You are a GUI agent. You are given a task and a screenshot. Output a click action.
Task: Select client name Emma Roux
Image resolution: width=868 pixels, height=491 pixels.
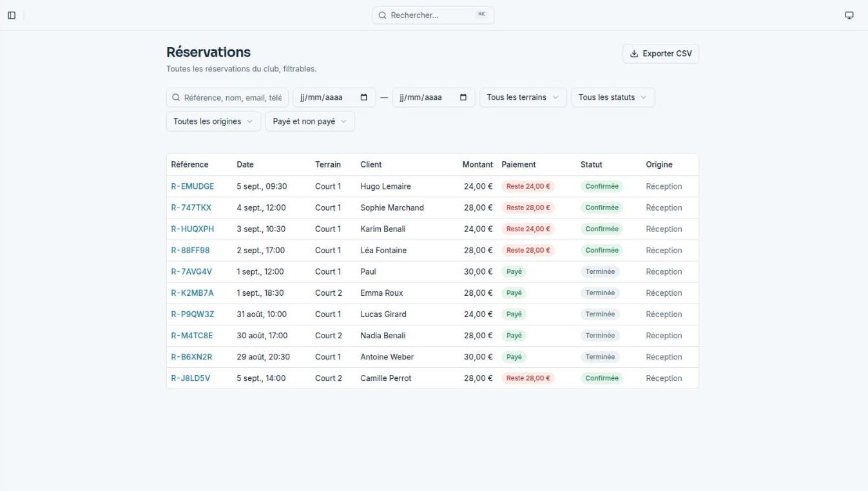(x=381, y=293)
